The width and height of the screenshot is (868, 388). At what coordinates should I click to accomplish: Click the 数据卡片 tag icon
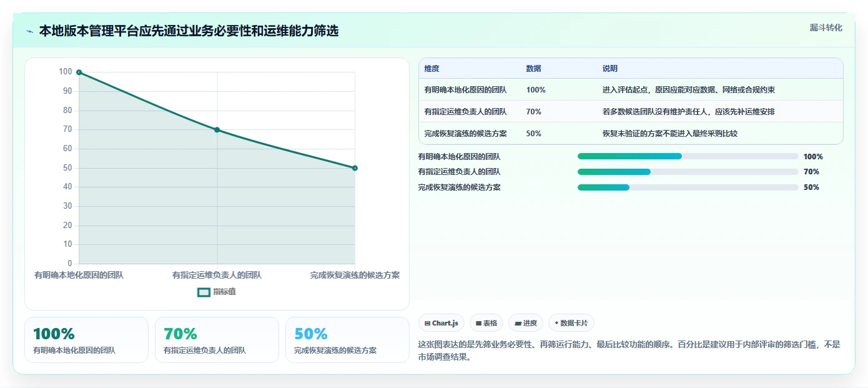[556, 323]
